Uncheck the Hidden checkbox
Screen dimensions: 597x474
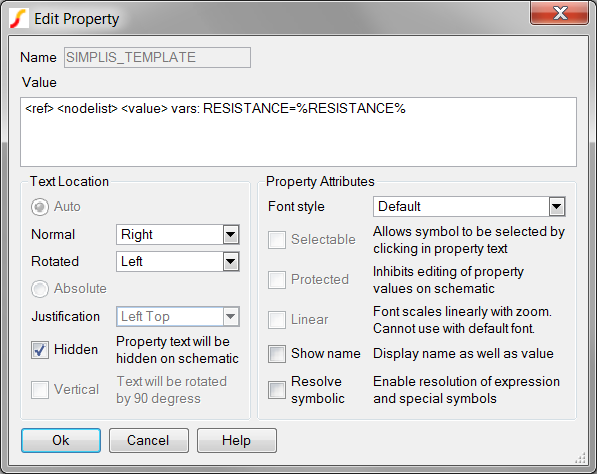coord(40,350)
